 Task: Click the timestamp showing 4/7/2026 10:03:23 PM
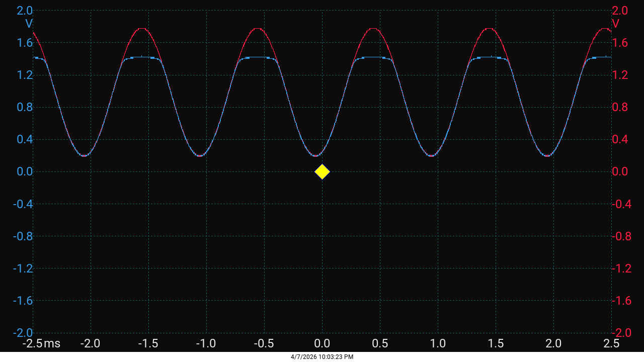pos(321,357)
